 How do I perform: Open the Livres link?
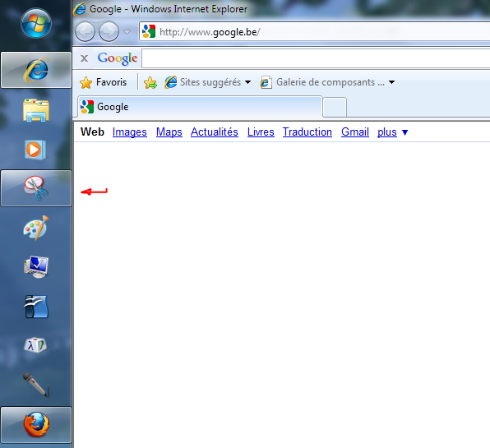(261, 132)
